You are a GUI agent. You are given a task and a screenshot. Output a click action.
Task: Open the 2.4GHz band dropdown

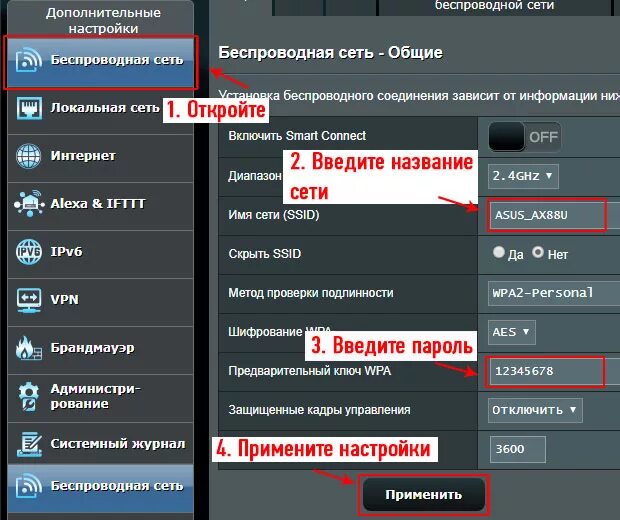[523, 176]
